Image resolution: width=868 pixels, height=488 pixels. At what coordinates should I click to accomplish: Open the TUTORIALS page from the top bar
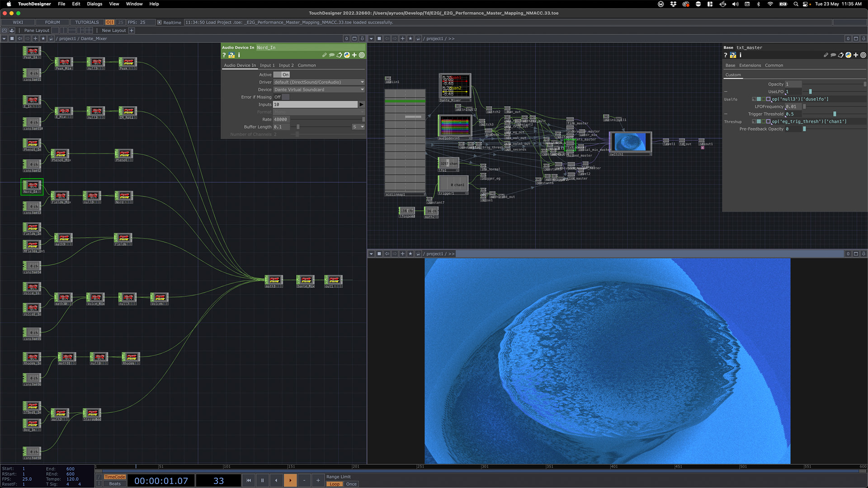[x=86, y=22]
